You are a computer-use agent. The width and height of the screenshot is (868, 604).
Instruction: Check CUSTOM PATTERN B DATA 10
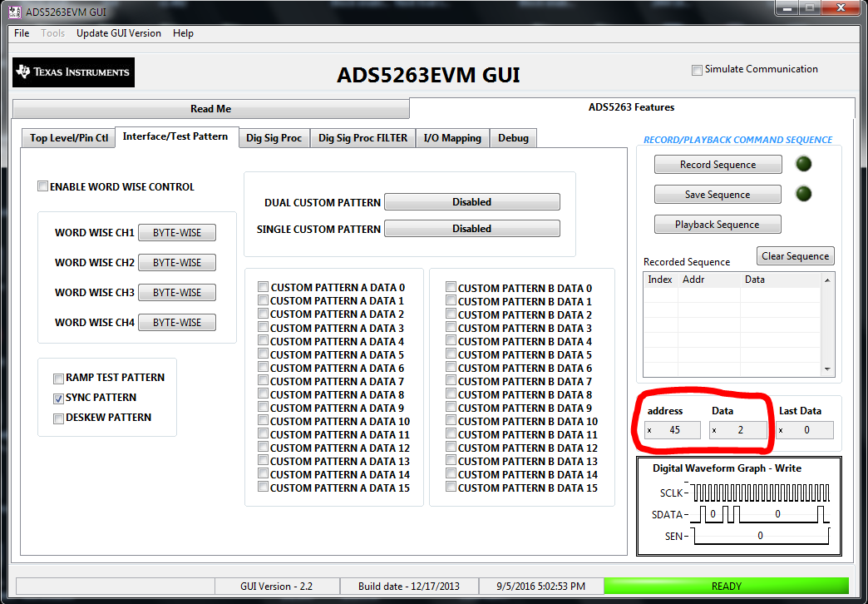click(451, 420)
